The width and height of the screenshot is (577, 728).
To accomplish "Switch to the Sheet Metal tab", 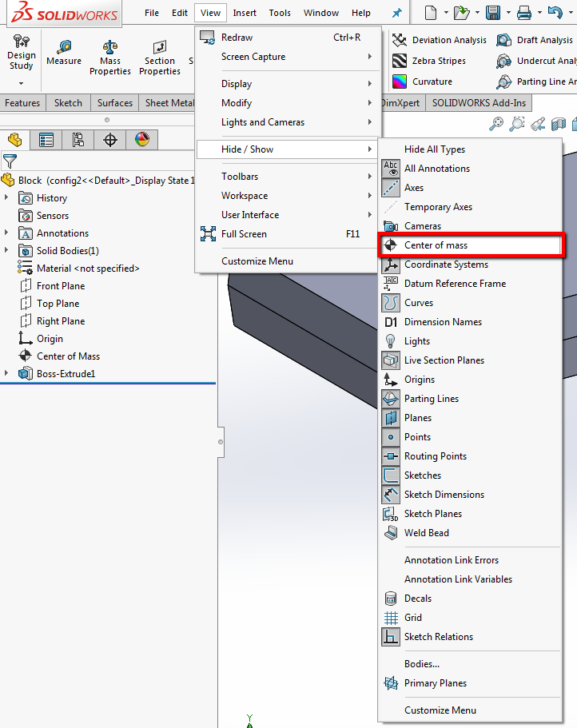I will [169, 103].
